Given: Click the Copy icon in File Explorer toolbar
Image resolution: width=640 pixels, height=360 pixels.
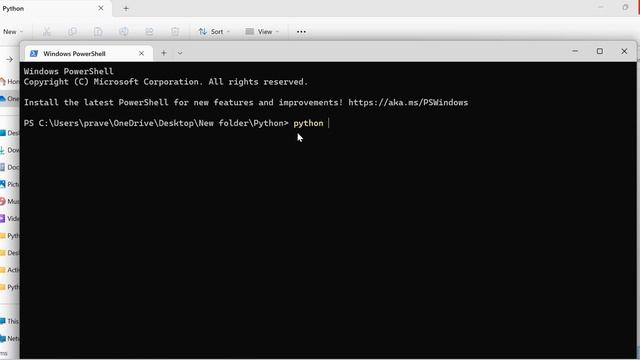Looking at the screenshot, I should (x=72, y=31).
